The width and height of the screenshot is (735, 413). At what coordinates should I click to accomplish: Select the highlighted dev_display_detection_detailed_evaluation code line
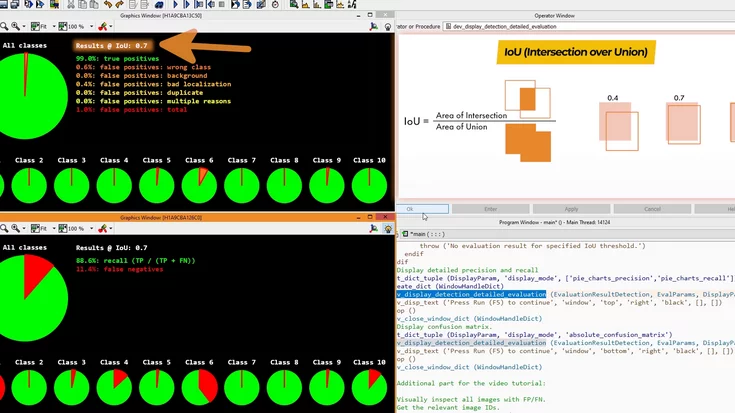pyautogui.click(x=471, y=295)
